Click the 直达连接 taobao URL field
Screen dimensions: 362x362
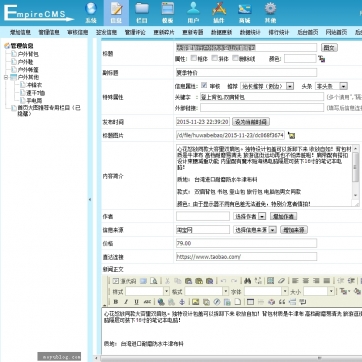pos(246,257)
